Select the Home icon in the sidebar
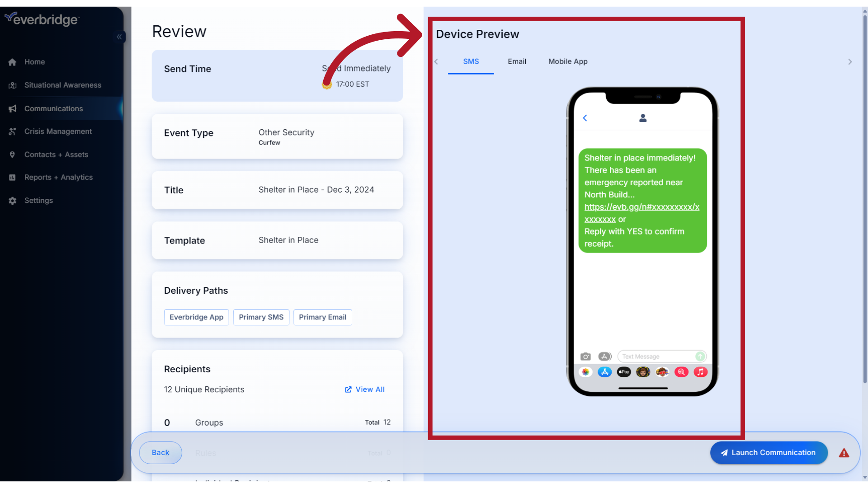This screenshot has height=488, width=868. (x=12, y=62)
